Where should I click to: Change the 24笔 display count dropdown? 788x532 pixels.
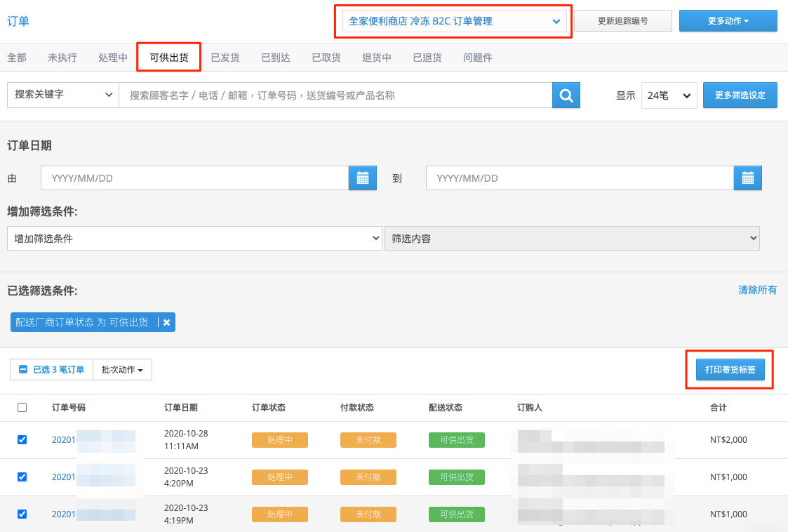point(669,95)
